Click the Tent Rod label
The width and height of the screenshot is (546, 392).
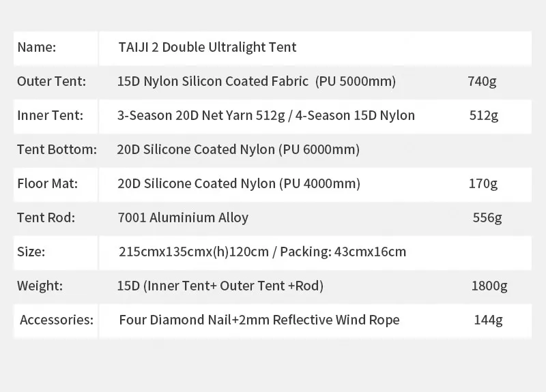[46, 217]
